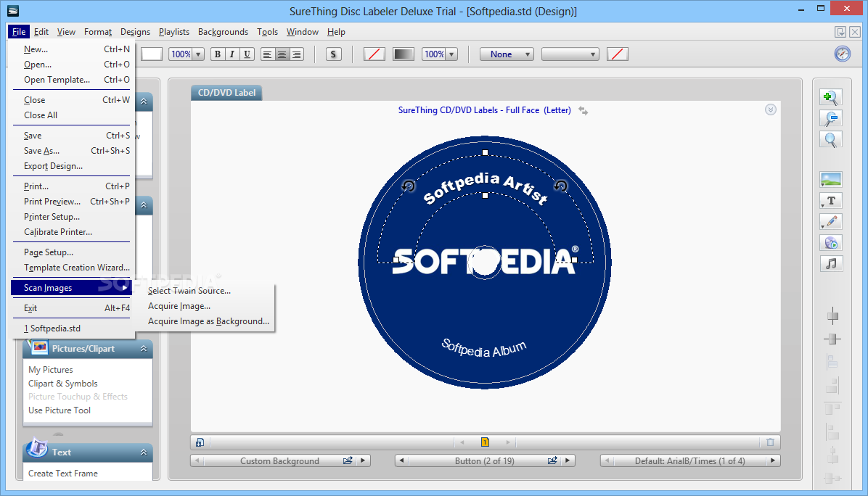Click Use Picture Tool link

(x=60, y=410)
